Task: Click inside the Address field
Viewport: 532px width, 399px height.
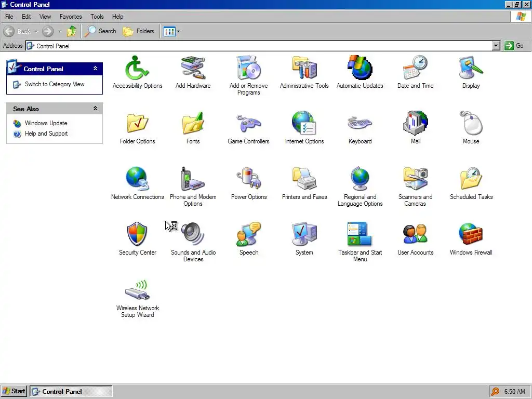Action: 259,46
